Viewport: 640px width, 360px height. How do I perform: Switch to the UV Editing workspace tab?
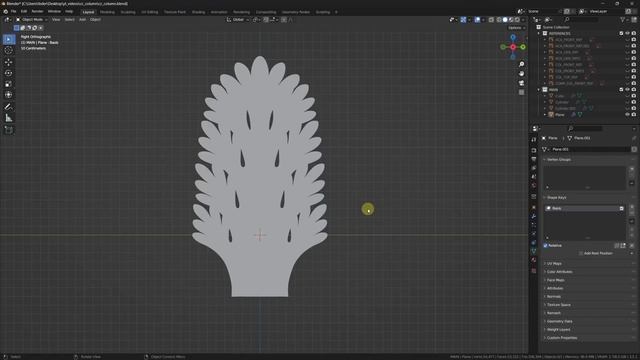(x=150, y=12)
